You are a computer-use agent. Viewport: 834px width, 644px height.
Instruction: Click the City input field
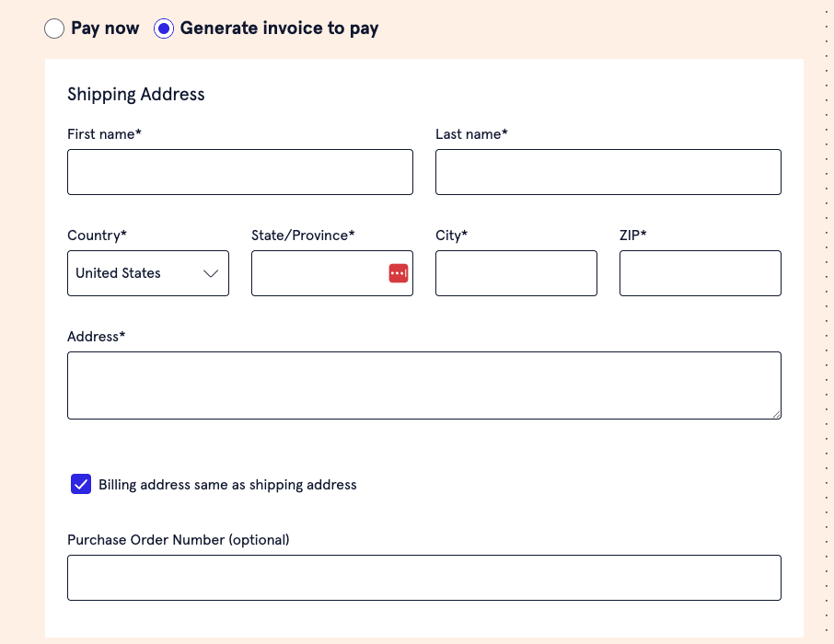point(515,273)
